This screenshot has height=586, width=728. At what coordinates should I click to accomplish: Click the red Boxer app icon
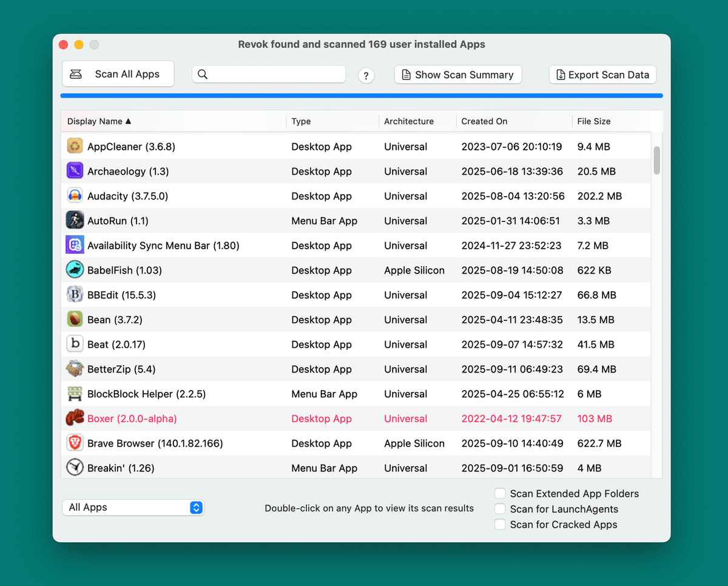pyautogui.click(x=75, y=419)
